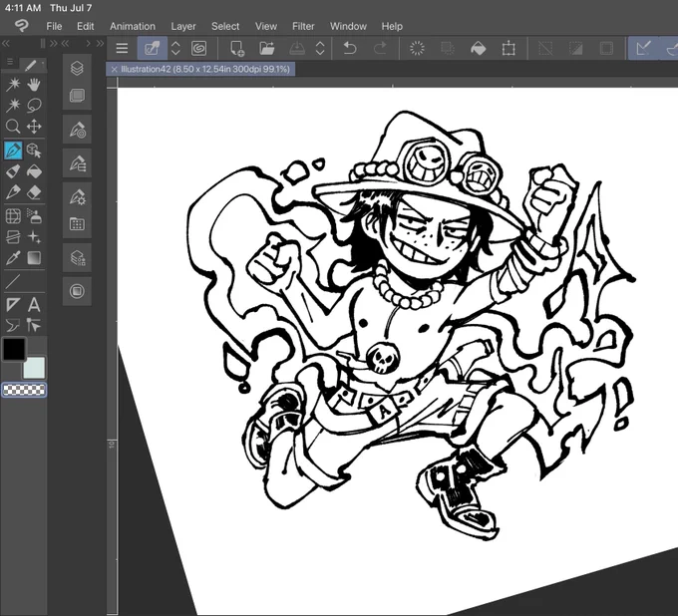The image size is (678, 616).
Task: Select the Zoom magnifier tool
Action: tap(13, 127)
